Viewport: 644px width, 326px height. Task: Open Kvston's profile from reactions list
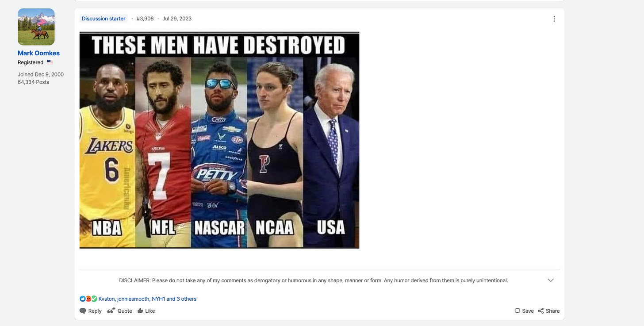coord(107,299)
